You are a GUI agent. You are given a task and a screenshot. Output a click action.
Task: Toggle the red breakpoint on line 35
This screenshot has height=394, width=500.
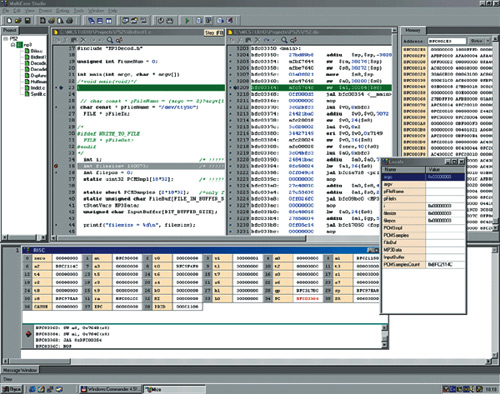click(x=56, y=166)
